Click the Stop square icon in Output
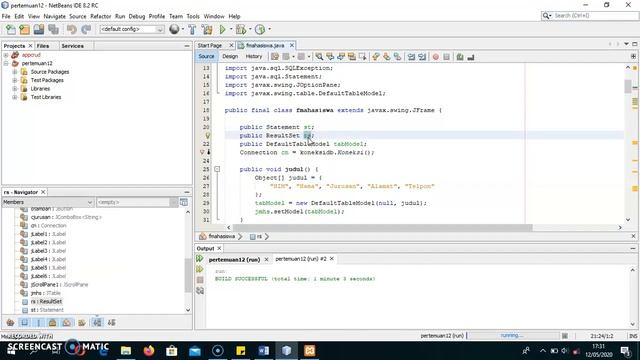Image resolution: width=640 pixels, height=360 pixels. [x=200, y=280]
